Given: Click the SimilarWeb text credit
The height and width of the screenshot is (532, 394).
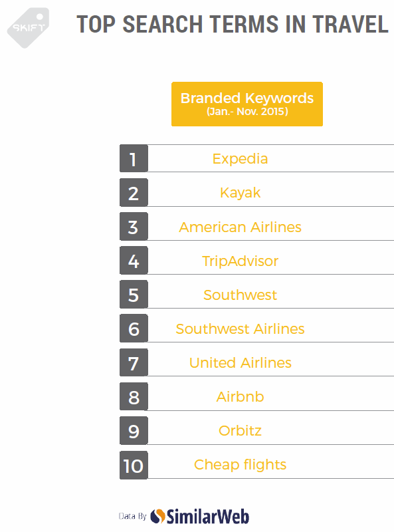Looking at the screenshot, I should [208, 517].
